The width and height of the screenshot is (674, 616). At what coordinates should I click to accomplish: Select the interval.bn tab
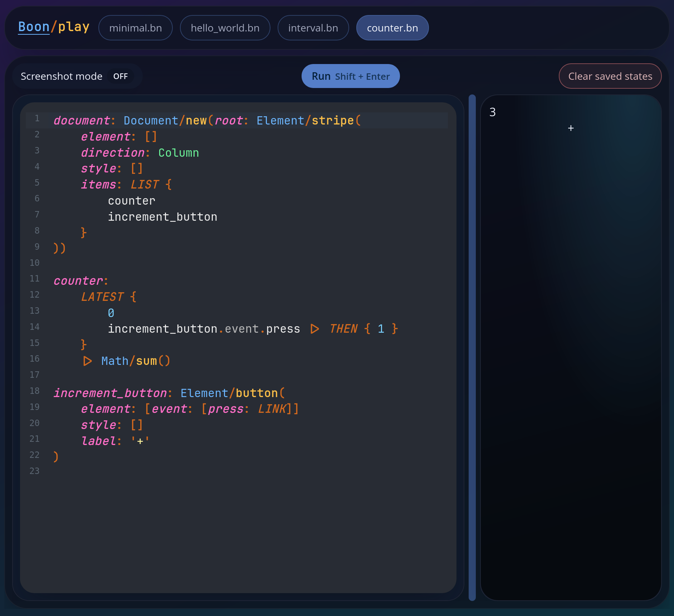coord(313,28)
